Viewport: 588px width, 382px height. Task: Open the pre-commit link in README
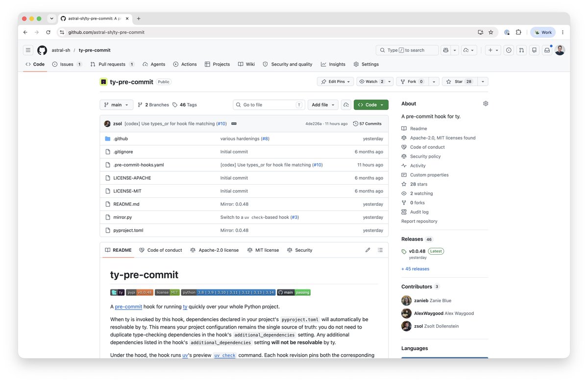(x=128, y=307)
